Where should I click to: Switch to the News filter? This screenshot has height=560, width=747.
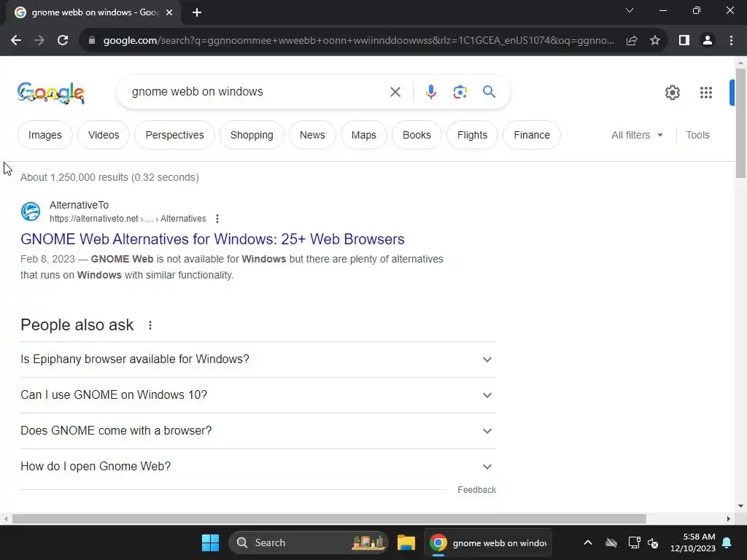click(x=312, y=135)
